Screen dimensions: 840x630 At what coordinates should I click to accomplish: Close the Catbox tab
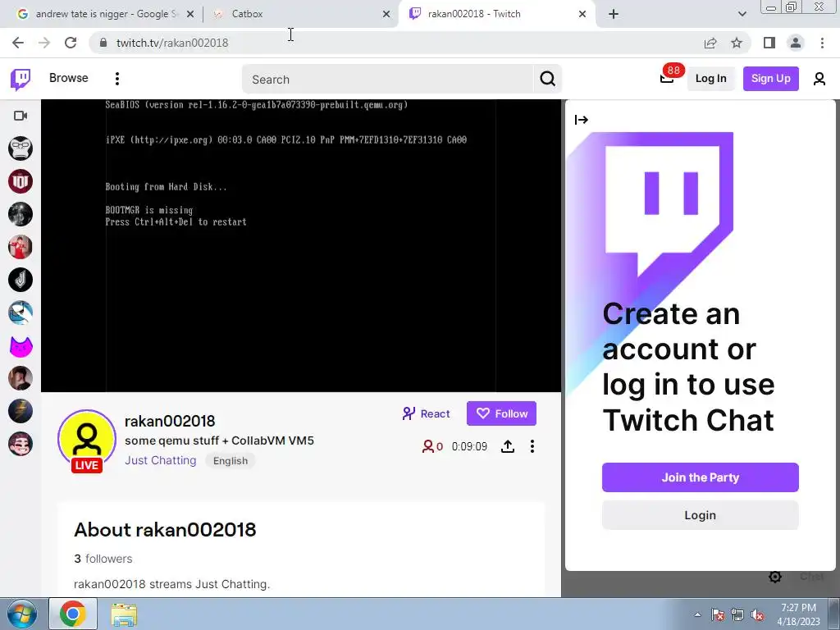pos(386,14)
